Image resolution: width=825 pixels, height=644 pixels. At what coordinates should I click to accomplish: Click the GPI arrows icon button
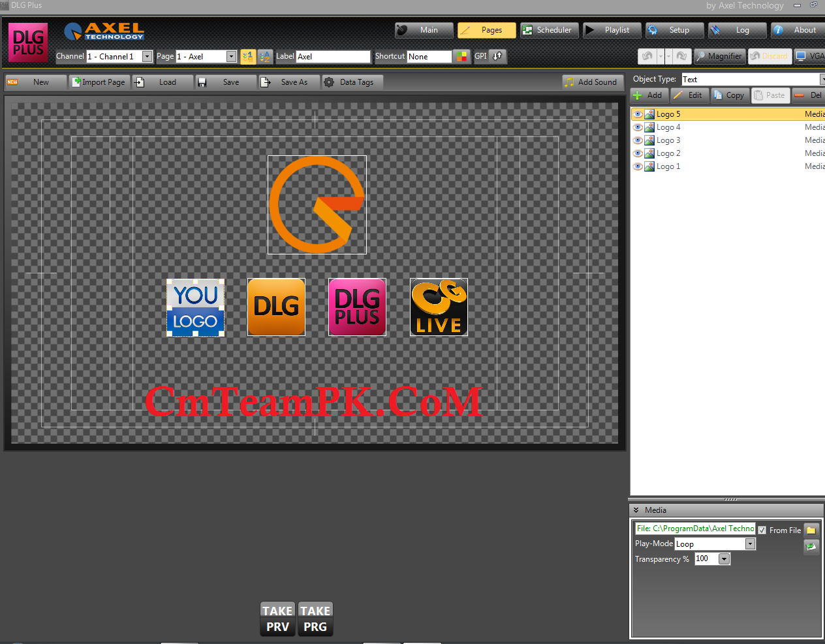pos(498,56)
